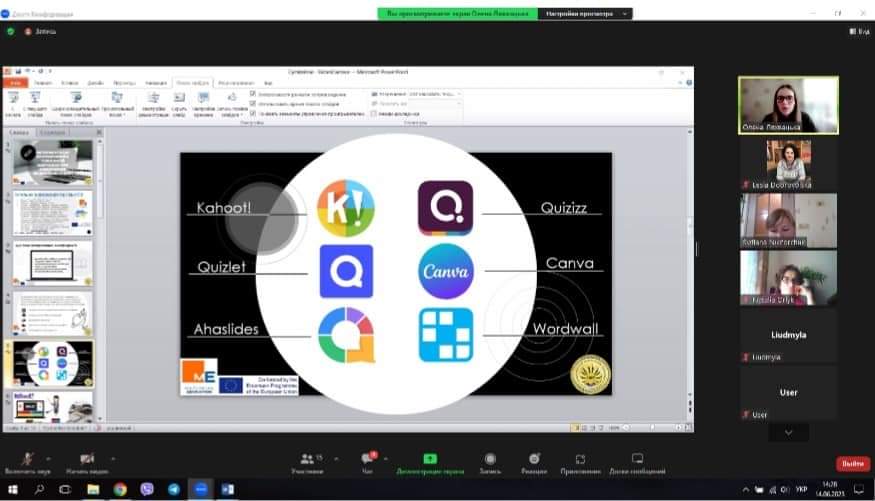Expand chat options arrow
Viewport: 875px width, 501px height.
pyautogui.click(x=386, y=459)
